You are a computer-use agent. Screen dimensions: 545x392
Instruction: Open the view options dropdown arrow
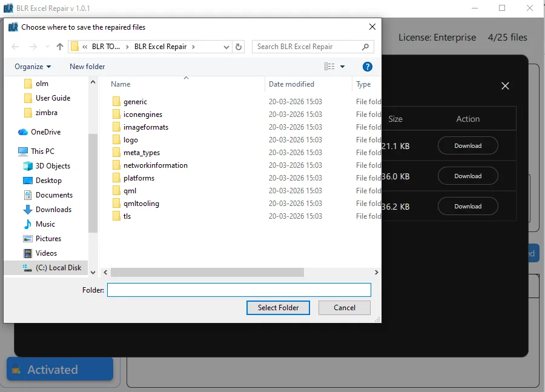pyautogui.click(x=342, y=67)
